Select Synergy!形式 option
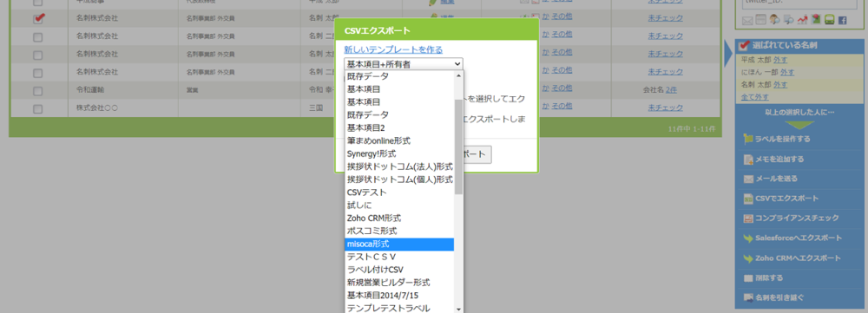 399,153
